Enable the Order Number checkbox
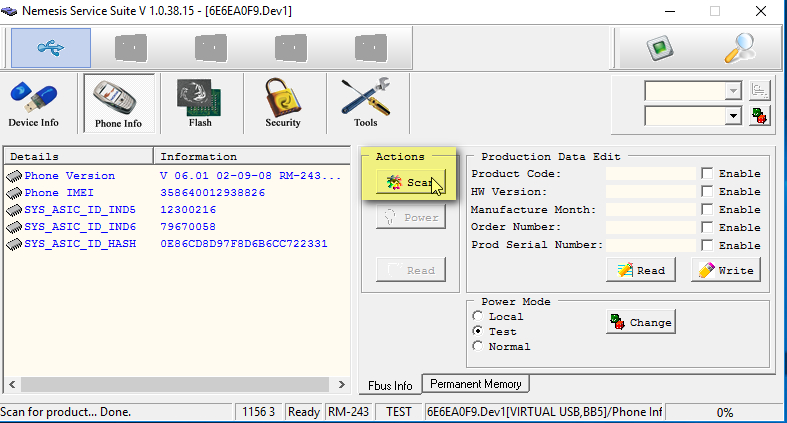Screen dimensions: 787x423 [707, 227]
